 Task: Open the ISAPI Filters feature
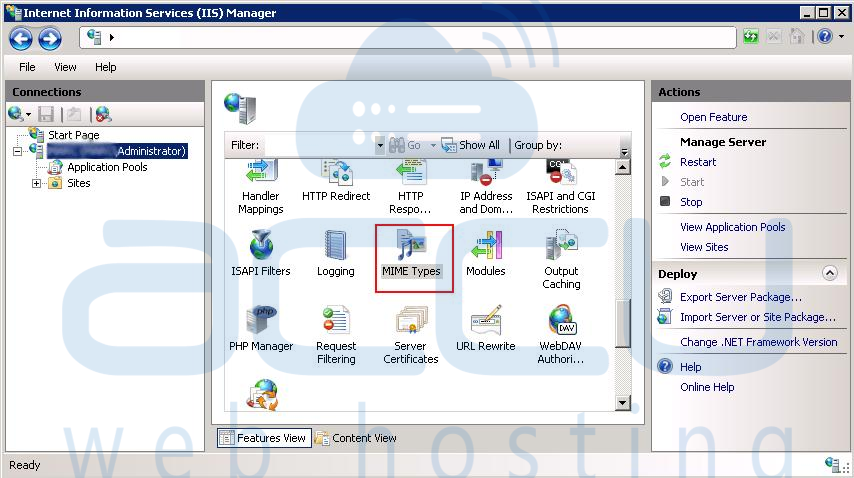pyautogui.click(x=261, y=253)
